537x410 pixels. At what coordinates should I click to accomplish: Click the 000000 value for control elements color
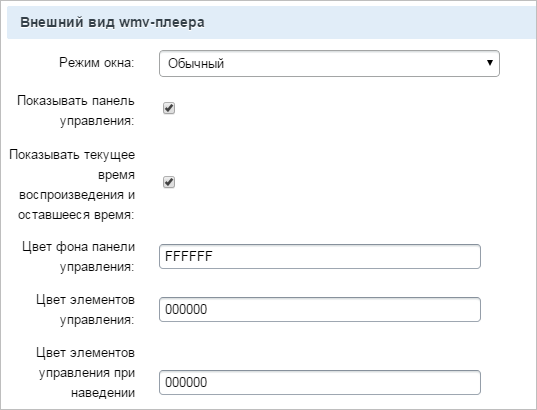(x=186, y=310)
